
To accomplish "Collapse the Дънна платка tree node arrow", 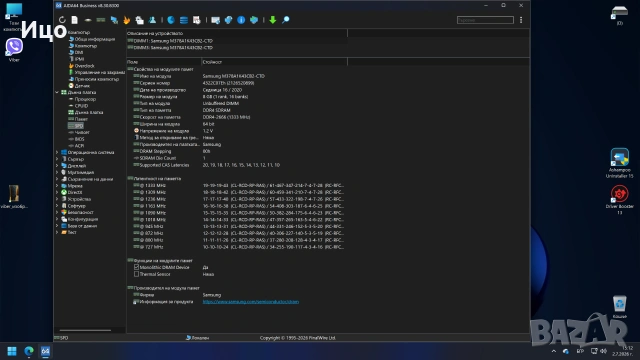I will [57, 92].
